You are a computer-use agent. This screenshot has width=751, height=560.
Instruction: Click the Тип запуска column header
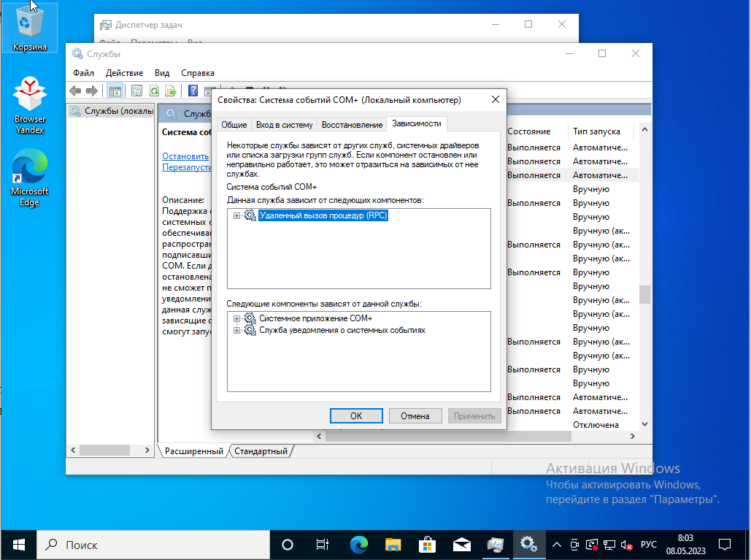[x=596, y=131]
